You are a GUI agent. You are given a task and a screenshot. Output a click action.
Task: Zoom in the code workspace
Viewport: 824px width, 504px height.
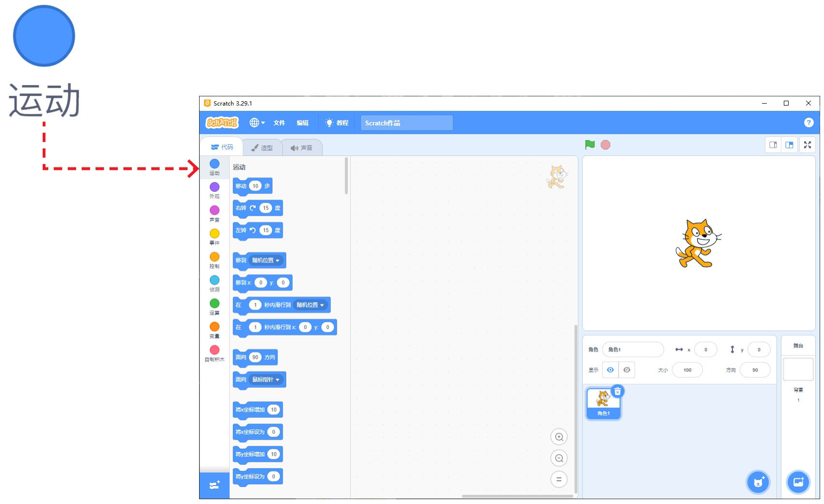[559, 437]
